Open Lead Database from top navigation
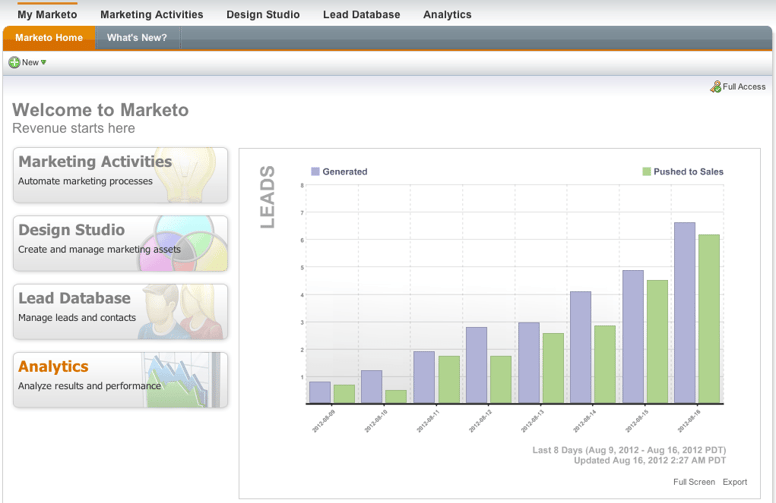The image size is (776, 503). (361, 15)
